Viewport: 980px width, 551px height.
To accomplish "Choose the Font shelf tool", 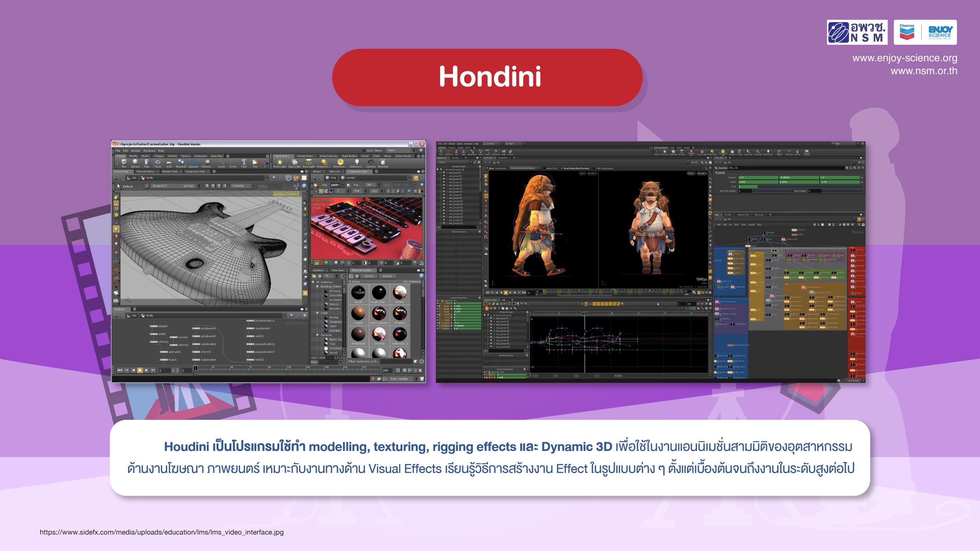I will (244, 162).
